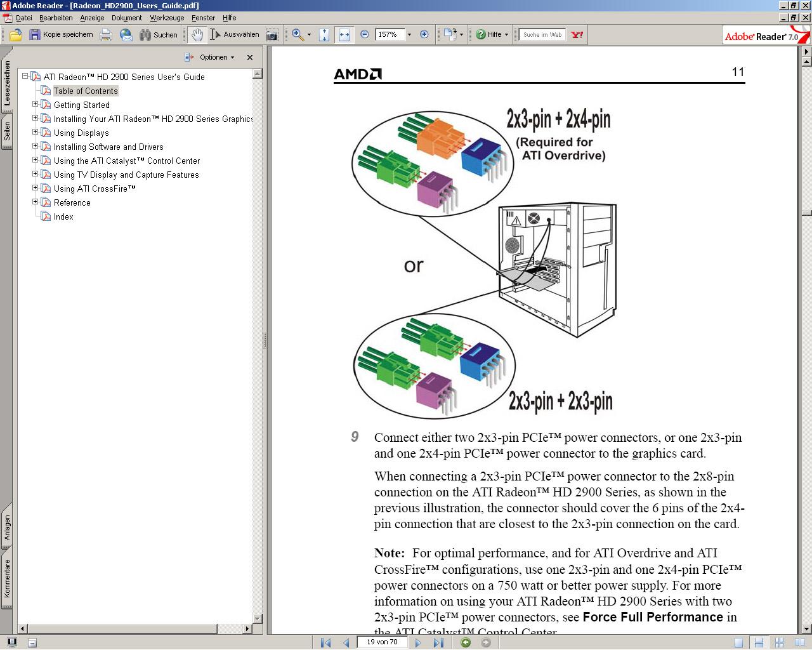Toggle single page layout in status bar
812x650 pixels.
click(738, 642)
